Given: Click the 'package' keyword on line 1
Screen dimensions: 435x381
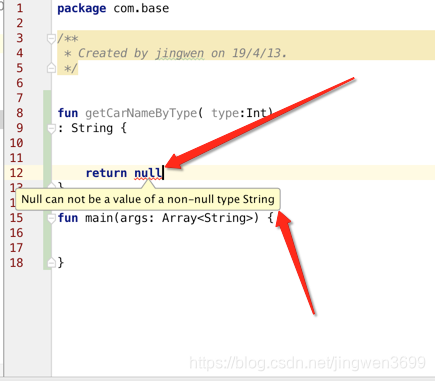Looking at the screenshot, I should (82, 8).
